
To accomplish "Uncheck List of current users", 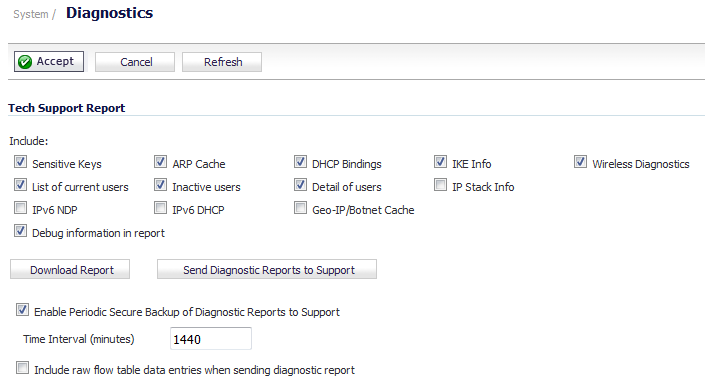I will (x=20, y=185).
